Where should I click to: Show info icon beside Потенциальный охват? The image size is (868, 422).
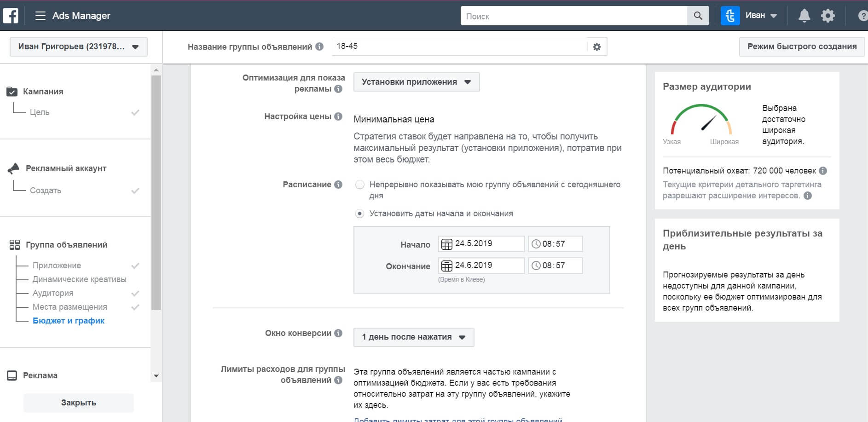click(x=823, y=171)
